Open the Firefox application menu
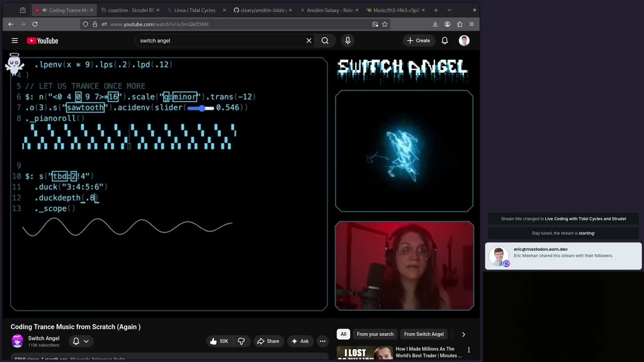Screen dimensions: 644x362 [471, 24]
